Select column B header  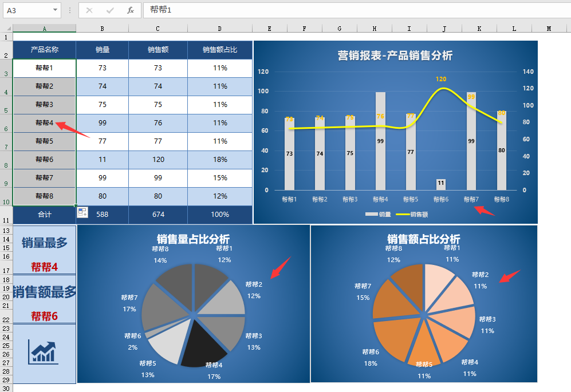coord(103,29)
